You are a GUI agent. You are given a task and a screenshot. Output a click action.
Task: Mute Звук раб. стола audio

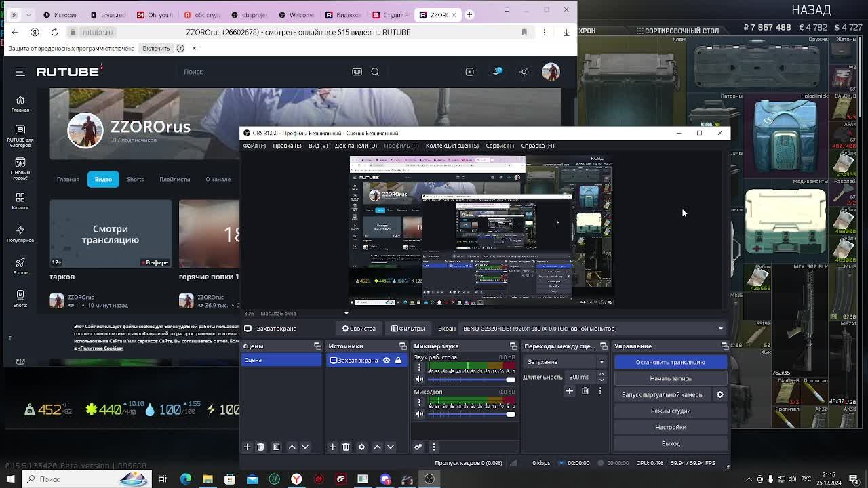(419, 380)
